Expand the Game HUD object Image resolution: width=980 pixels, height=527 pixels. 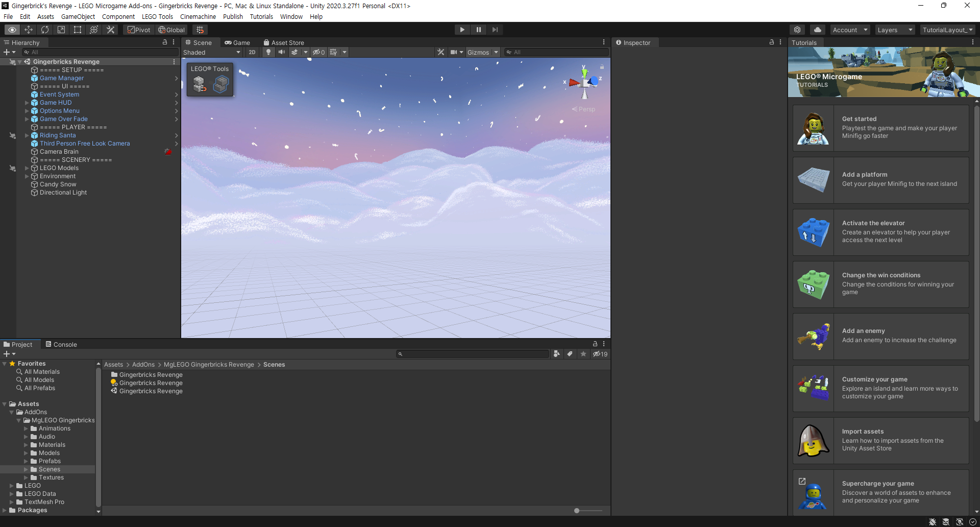point(27,103)
